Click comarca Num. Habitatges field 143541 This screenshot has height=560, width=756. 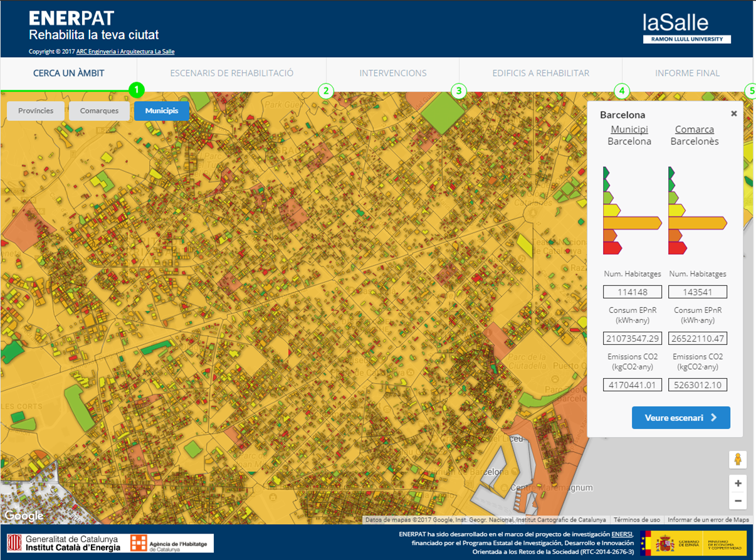click(698, 292)
